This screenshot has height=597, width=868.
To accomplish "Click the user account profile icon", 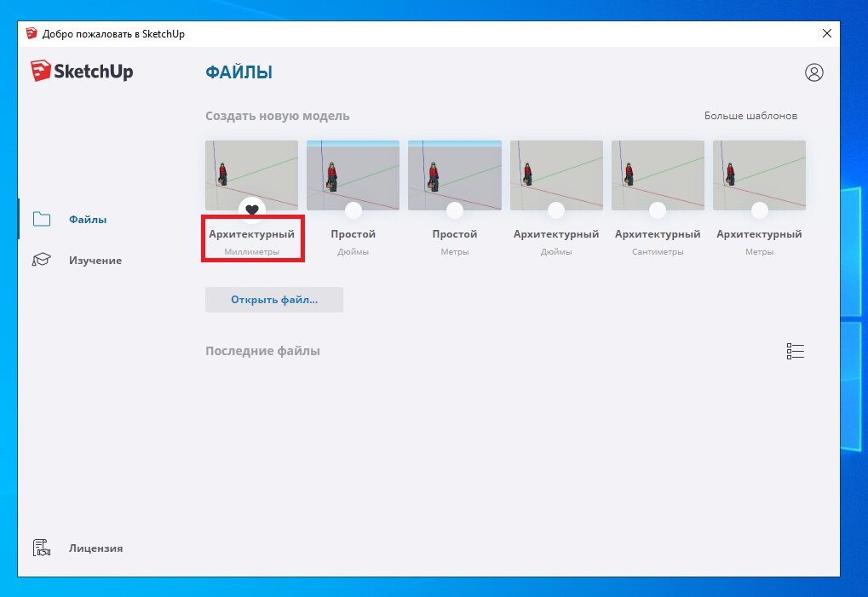I will [813, 72].
